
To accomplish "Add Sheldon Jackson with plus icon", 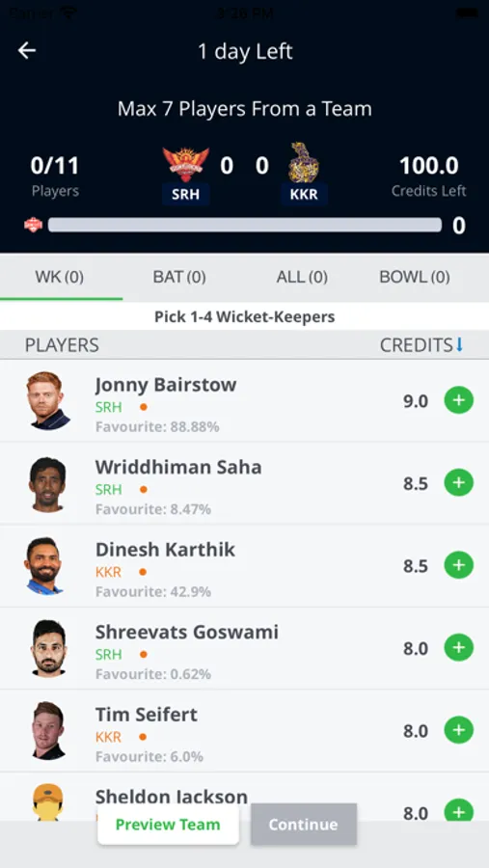I will [458, 810].
